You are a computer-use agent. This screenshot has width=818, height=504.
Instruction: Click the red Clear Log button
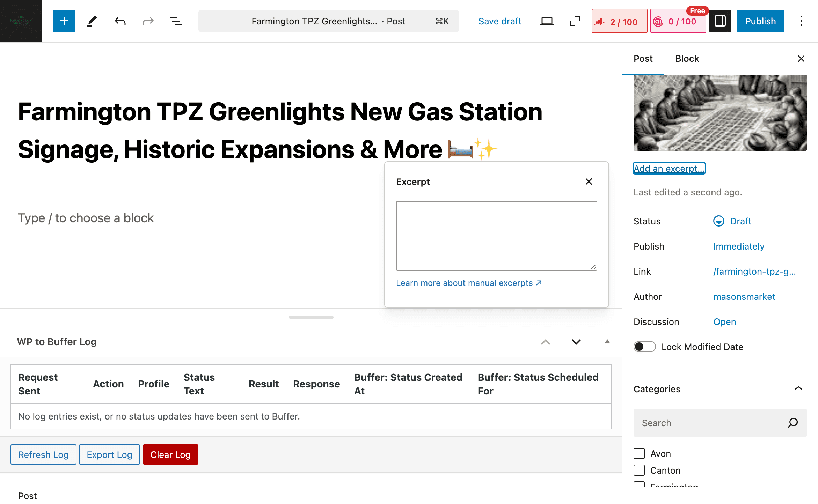pyautogui.click(x=170, y=454)
